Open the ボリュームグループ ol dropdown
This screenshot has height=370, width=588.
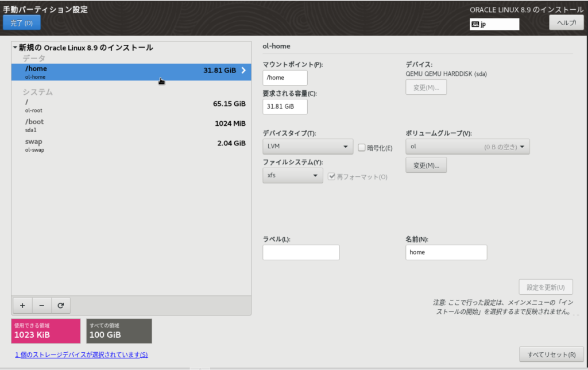(467, 147)
